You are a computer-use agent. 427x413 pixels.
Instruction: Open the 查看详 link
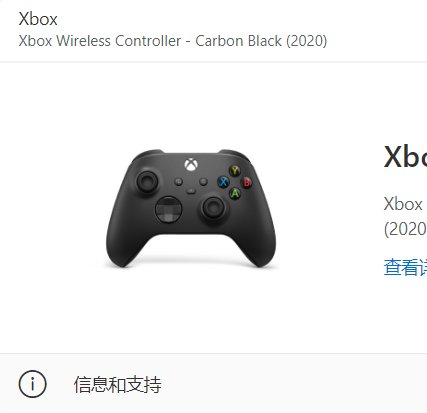405,267
